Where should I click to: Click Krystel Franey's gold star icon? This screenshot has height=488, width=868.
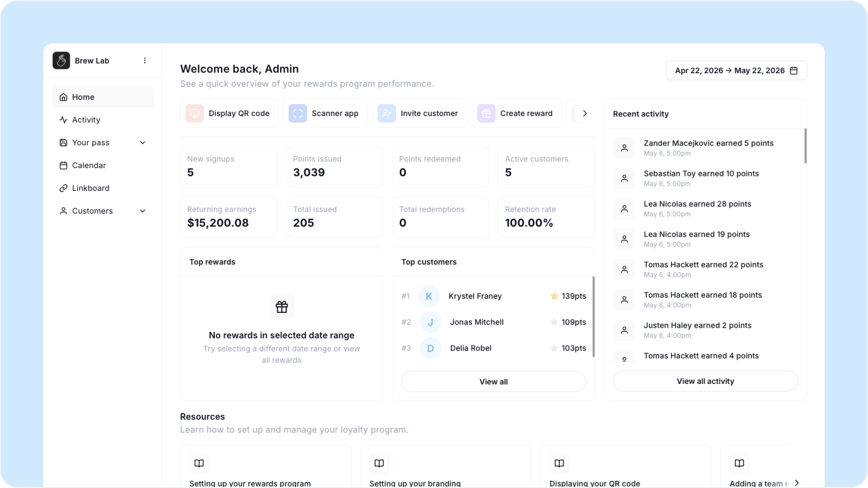pos(554,296)
